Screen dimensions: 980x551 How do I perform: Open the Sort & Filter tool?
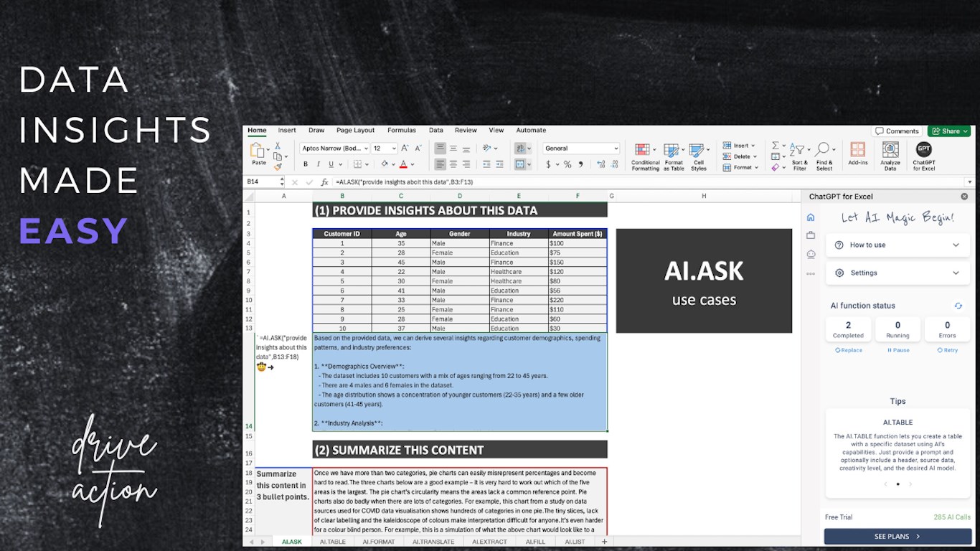pos(799,156)
